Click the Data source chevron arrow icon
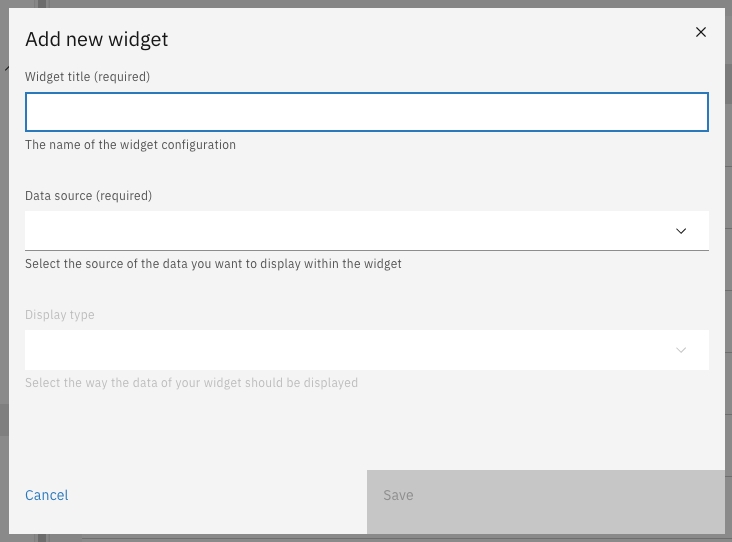This screenshot has width=732, height=542. click(681, 231)
